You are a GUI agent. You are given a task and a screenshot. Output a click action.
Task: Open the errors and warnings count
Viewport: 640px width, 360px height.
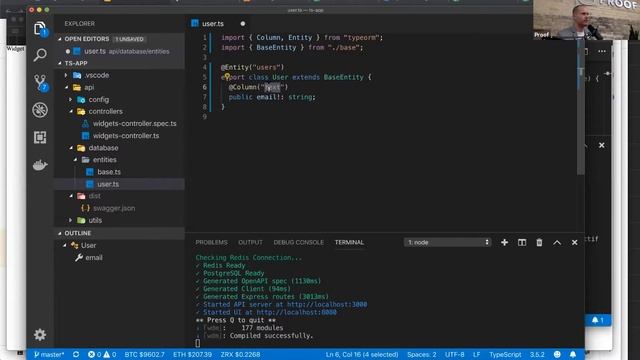(102, 354)
